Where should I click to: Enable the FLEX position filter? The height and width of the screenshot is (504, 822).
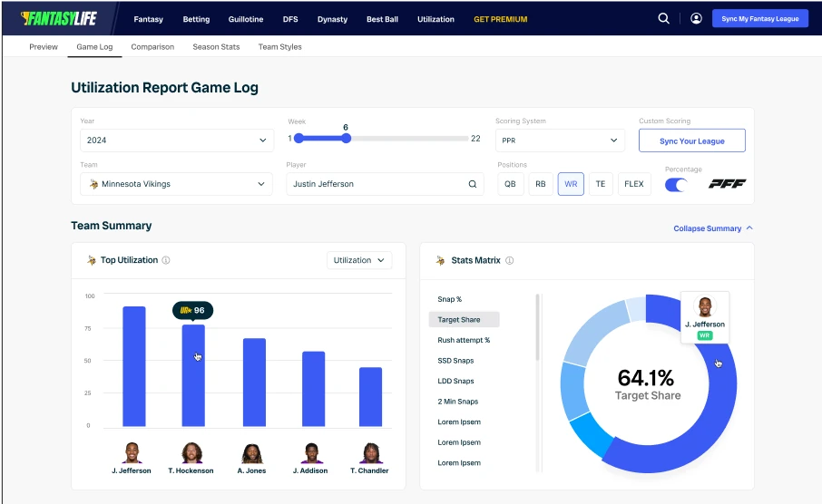click(x=634, y=184)
